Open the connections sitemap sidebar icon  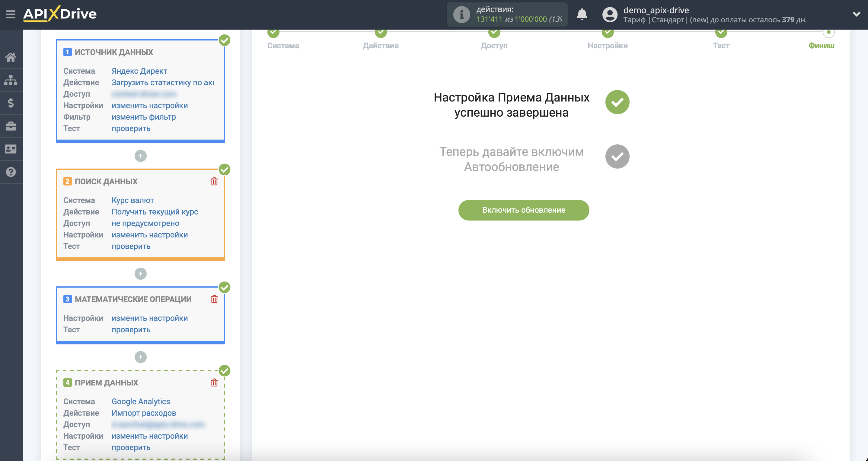[x=11, y=80]
